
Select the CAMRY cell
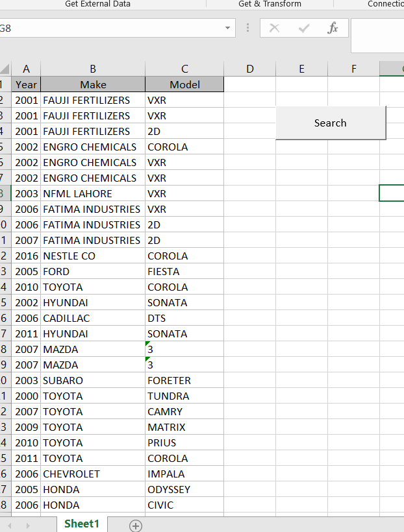click(x=184, y=411)
